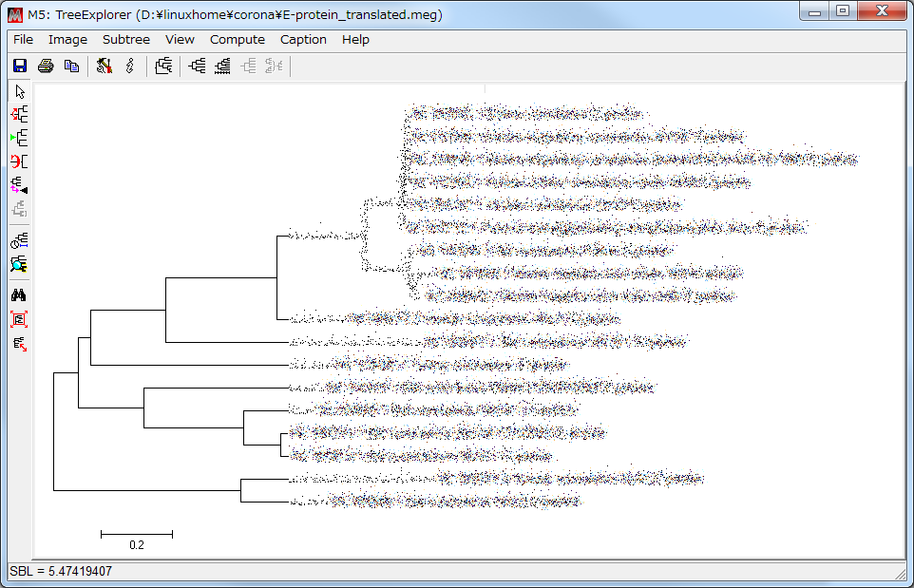Open the Subtree menu

click(x=126, y=40)
